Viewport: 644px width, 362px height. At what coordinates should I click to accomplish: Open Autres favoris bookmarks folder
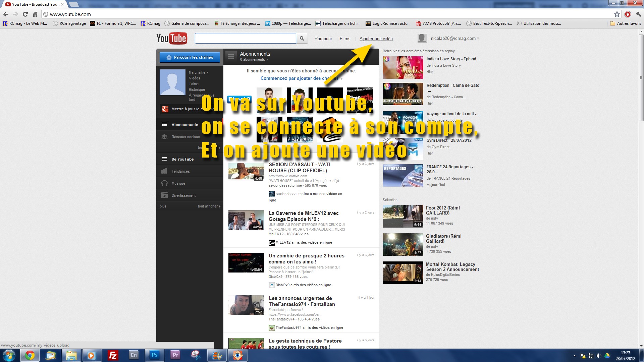(626, 23)
